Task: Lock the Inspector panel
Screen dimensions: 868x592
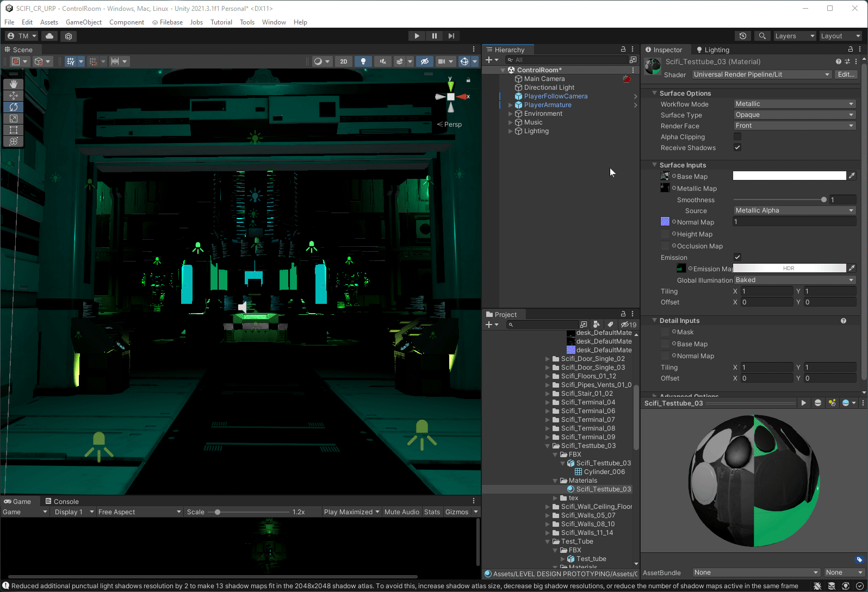Action: tap(851, 49)
